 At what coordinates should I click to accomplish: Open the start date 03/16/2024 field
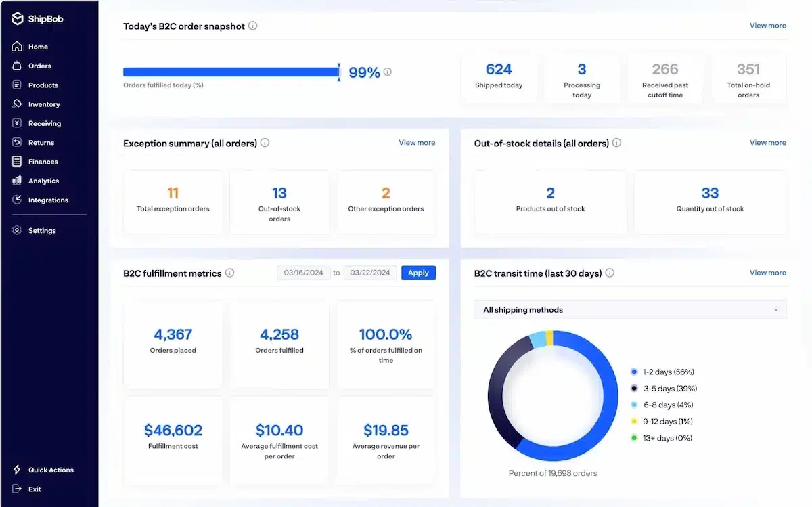303,273
